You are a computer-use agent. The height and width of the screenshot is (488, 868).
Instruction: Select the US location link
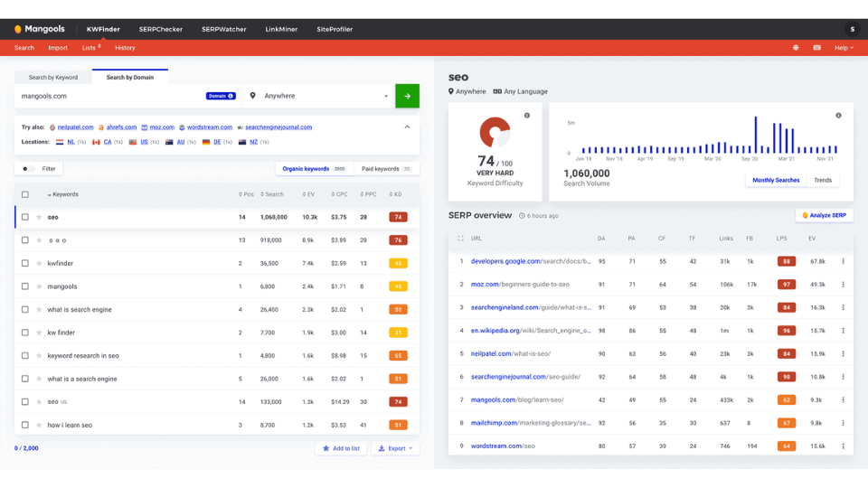pos(144,142)
